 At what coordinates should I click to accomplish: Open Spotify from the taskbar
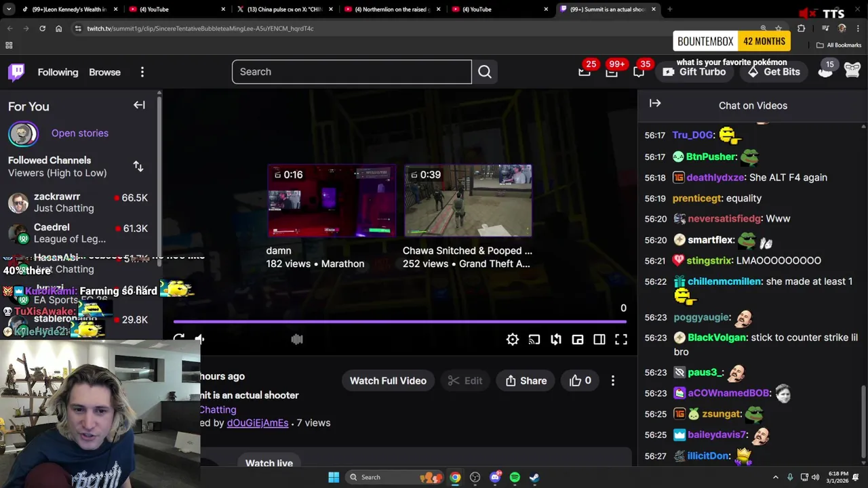click(x=515, y=477)
